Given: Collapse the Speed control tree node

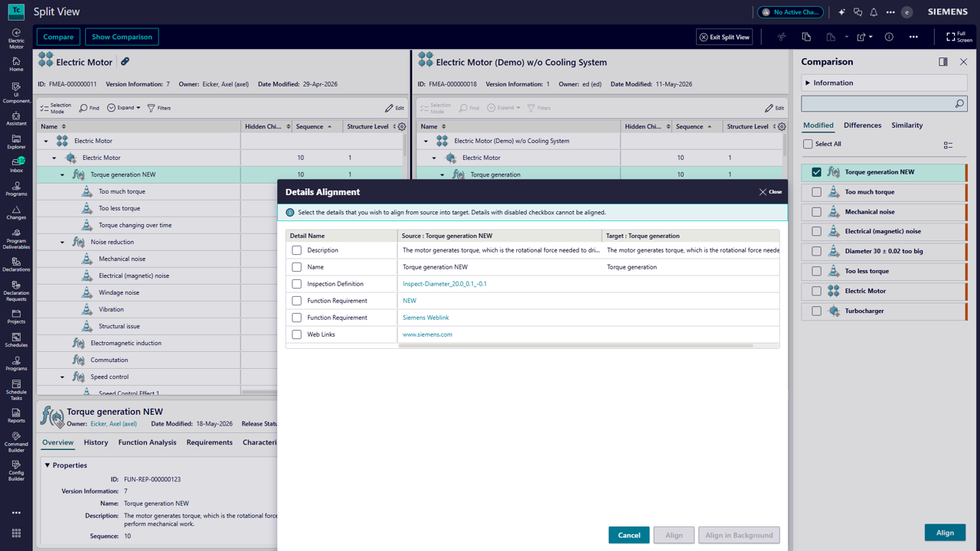Looking at the screenshot, I should coord(63,377).
